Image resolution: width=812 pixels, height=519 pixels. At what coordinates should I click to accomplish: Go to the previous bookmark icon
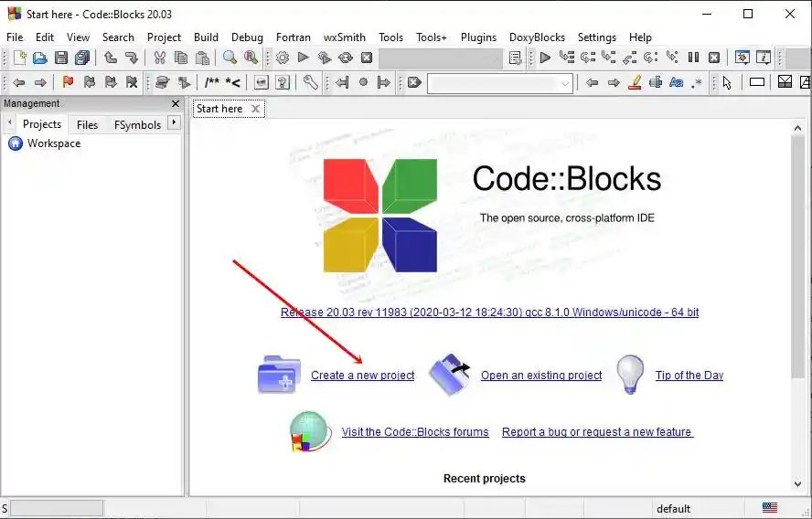pos(90,82)
